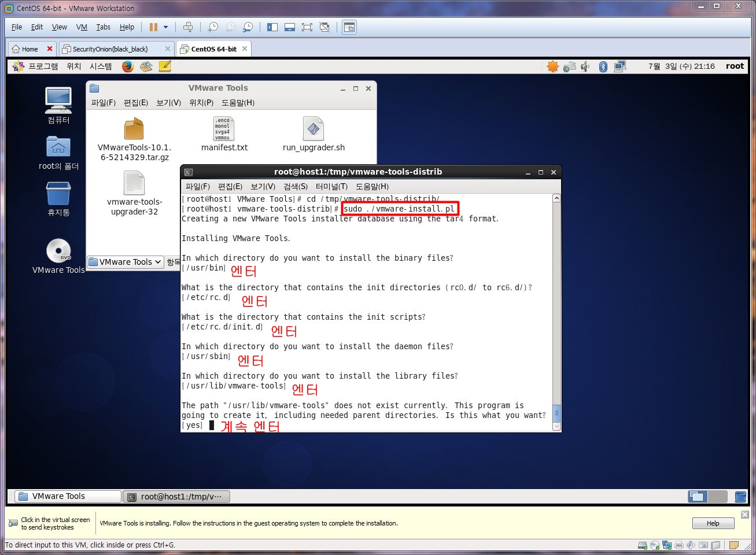Click Send Ctrl+Alt+Del toolbar icon

point(188,27)
